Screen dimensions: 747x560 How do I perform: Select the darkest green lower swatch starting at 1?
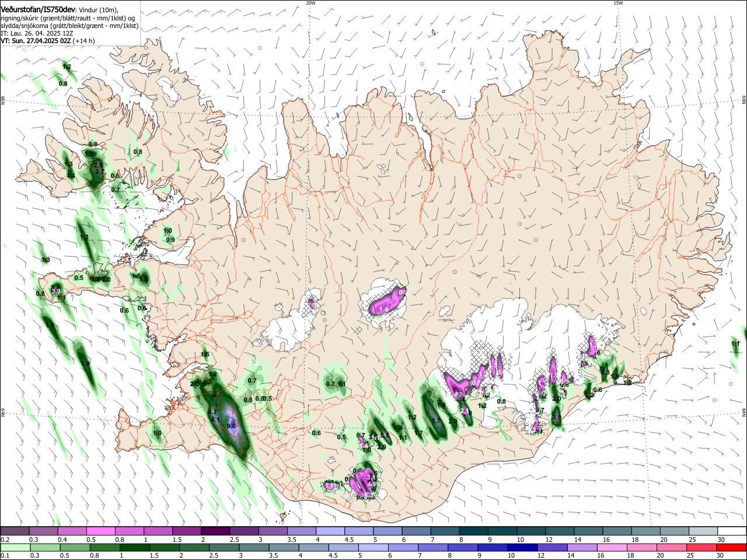click(135, 547)
